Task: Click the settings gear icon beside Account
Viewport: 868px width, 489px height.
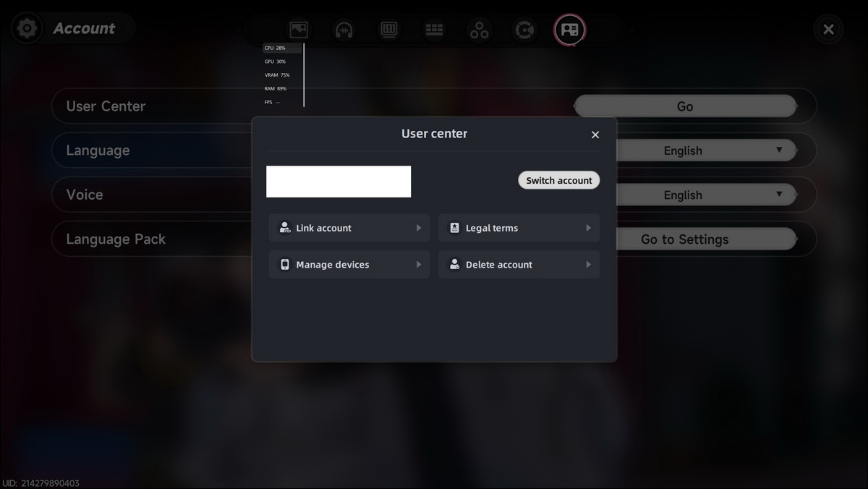Action: [x=27, y=28]
